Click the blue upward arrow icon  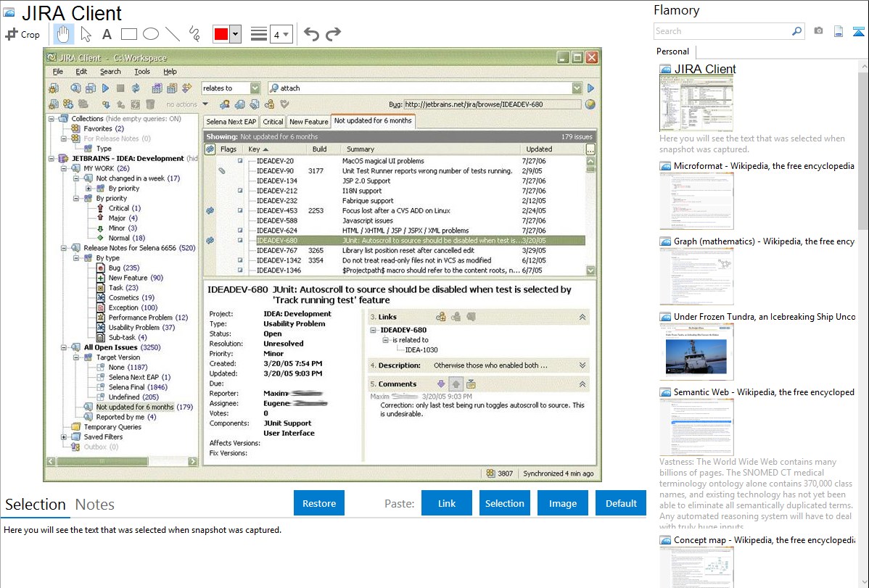858,31
